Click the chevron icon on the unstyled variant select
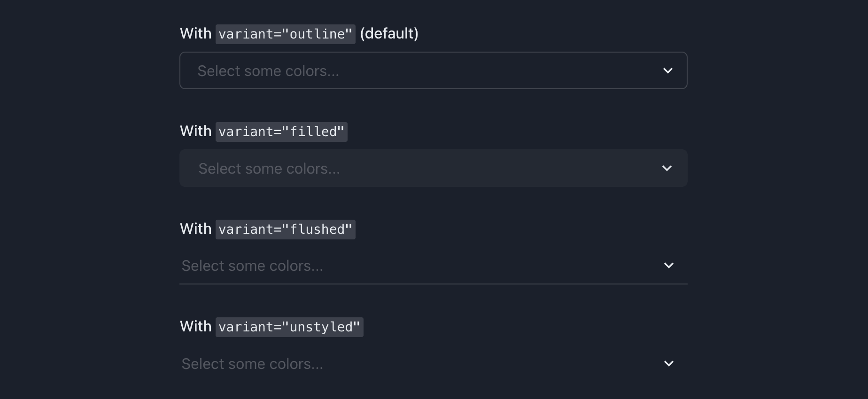This screenshot has width=868, height=399. coord(669,363)
